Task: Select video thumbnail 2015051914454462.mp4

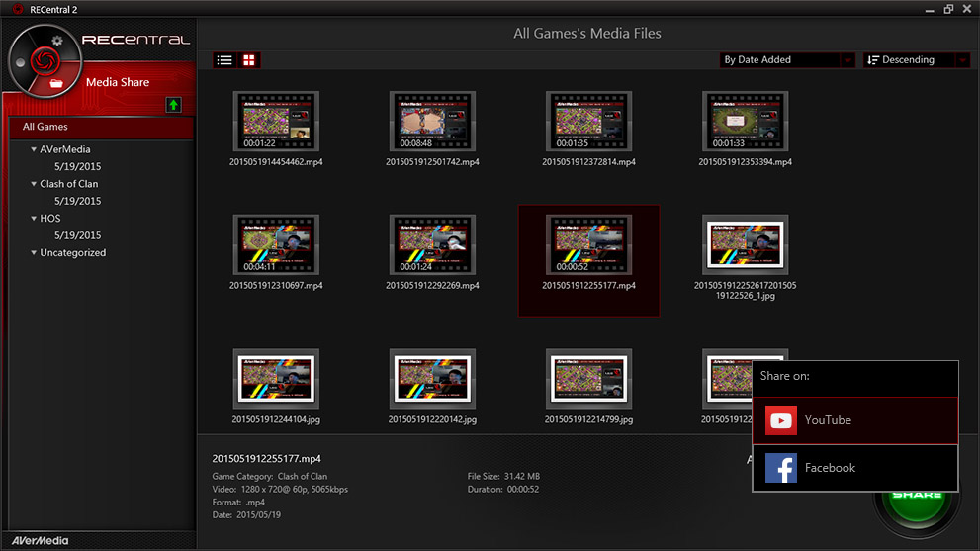Action: pyautogui.click(x=276, y=122)
